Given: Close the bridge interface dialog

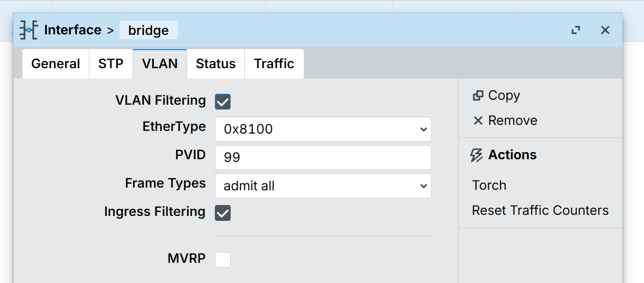Looking at the screenshot, I should pyautogui.click(x=605, y=30).
